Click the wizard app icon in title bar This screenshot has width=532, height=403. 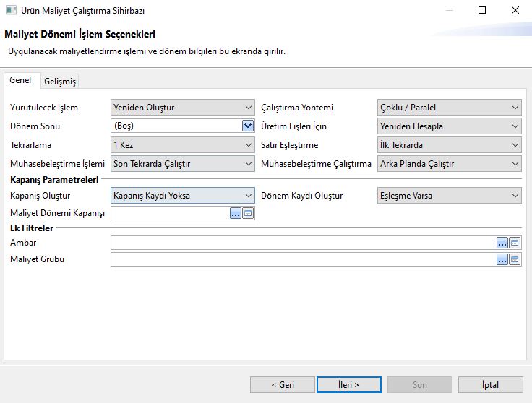click(10, 11)
